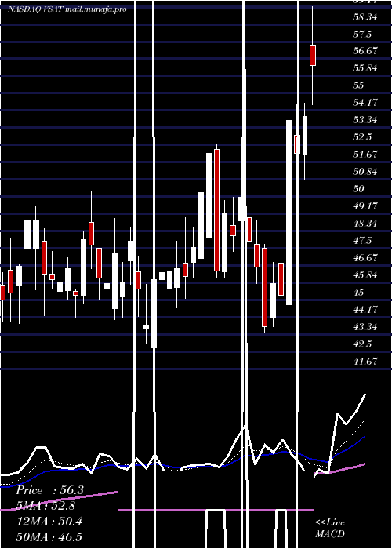Click the tall white candlestick rising to 53.34

pos(289,213)
